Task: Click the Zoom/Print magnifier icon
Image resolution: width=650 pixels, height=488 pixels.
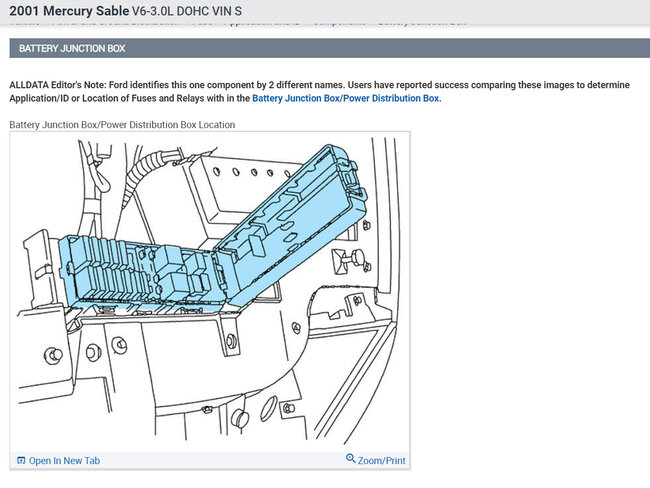Action: [351, 459]
